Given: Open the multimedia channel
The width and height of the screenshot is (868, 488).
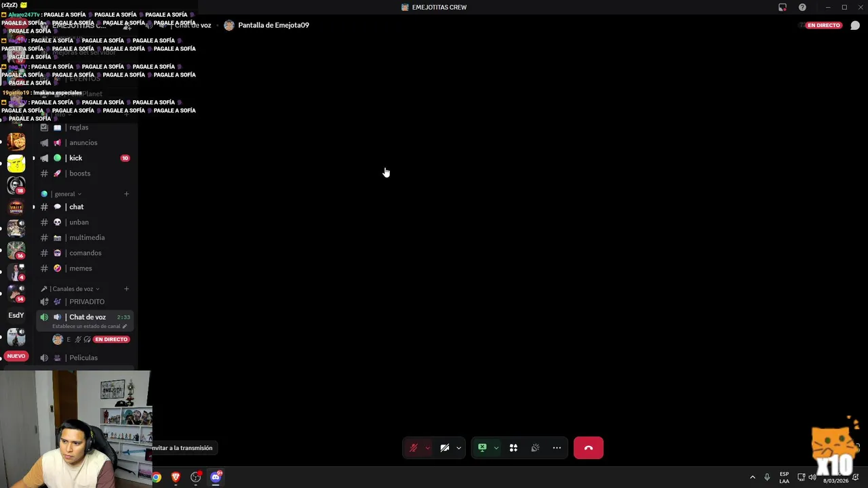Looking at the screenshot, I should click(85, 238).
